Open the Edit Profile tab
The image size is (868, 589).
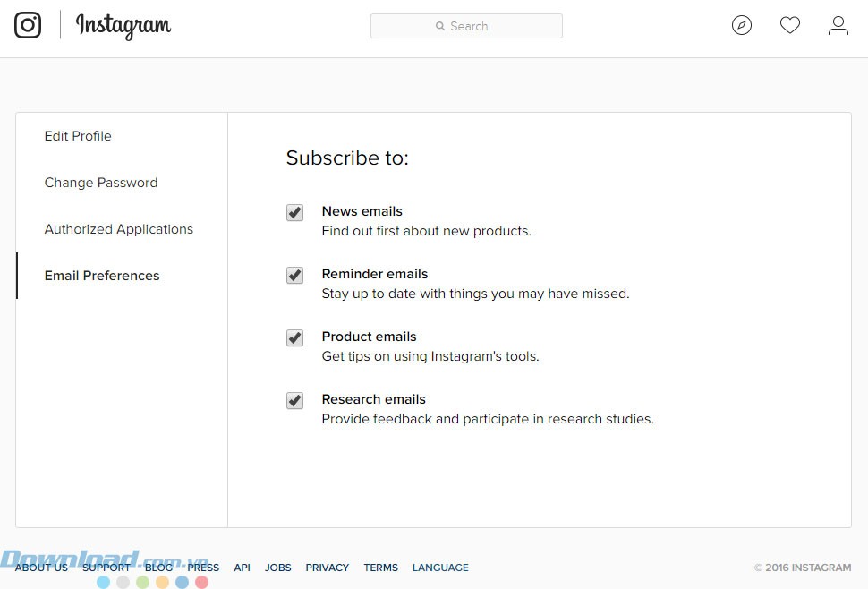(78, 136)
